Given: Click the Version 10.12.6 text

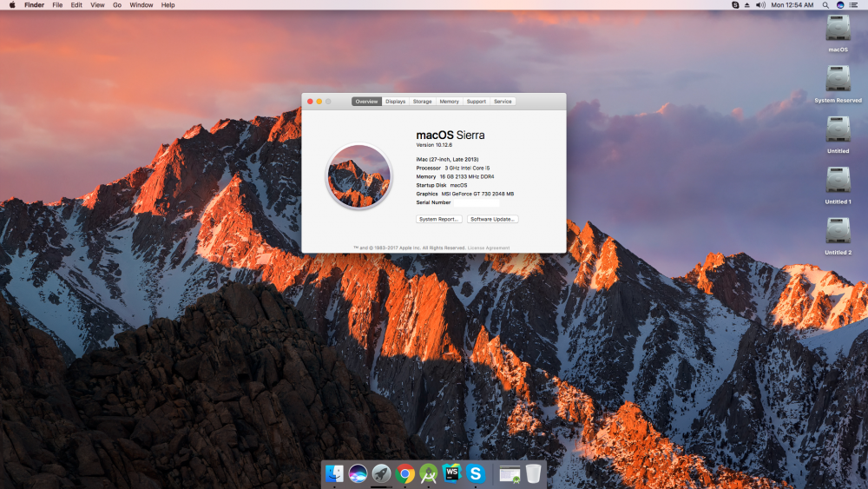Looking at the screenshot, I should tap(434, 145).
